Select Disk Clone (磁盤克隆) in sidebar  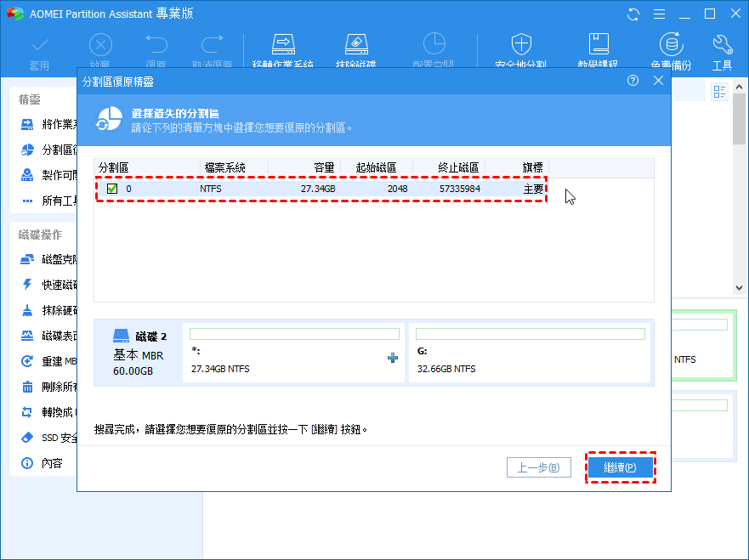[48, 259]
